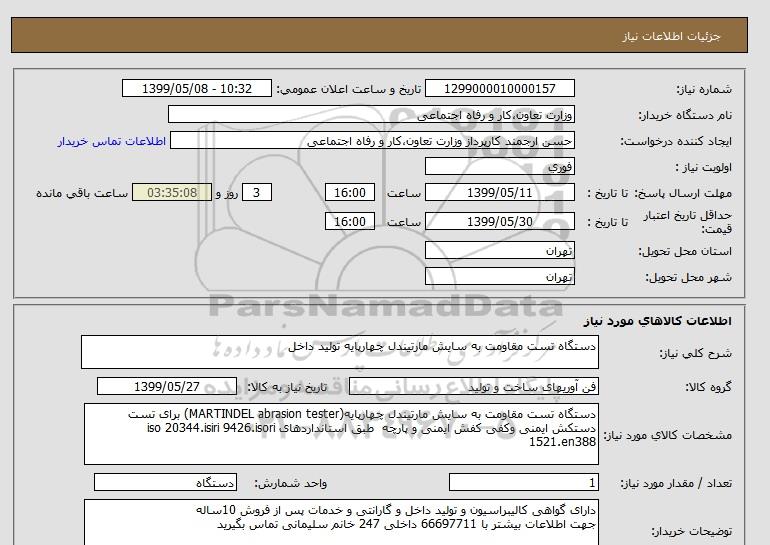Click the label تاریخ نیاز به کالا
The height and width of the screenshot is (545, 770).
(287, 387)
